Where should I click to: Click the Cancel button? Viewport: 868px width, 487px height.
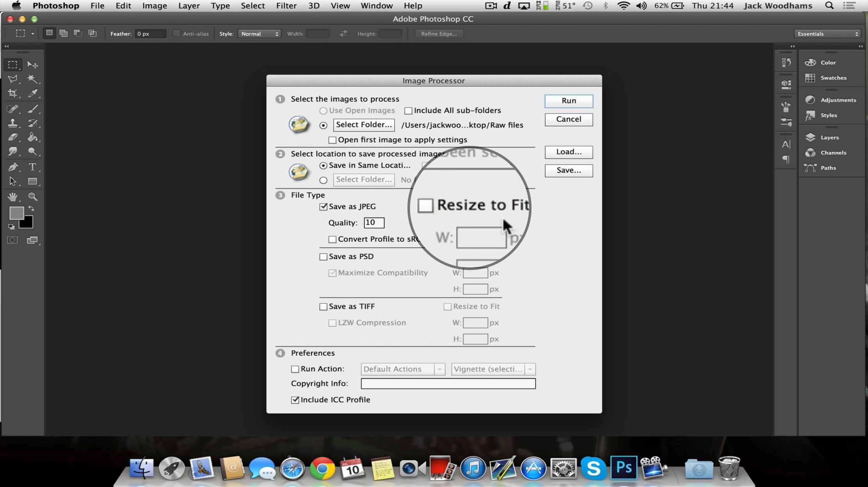click(568, 118)
